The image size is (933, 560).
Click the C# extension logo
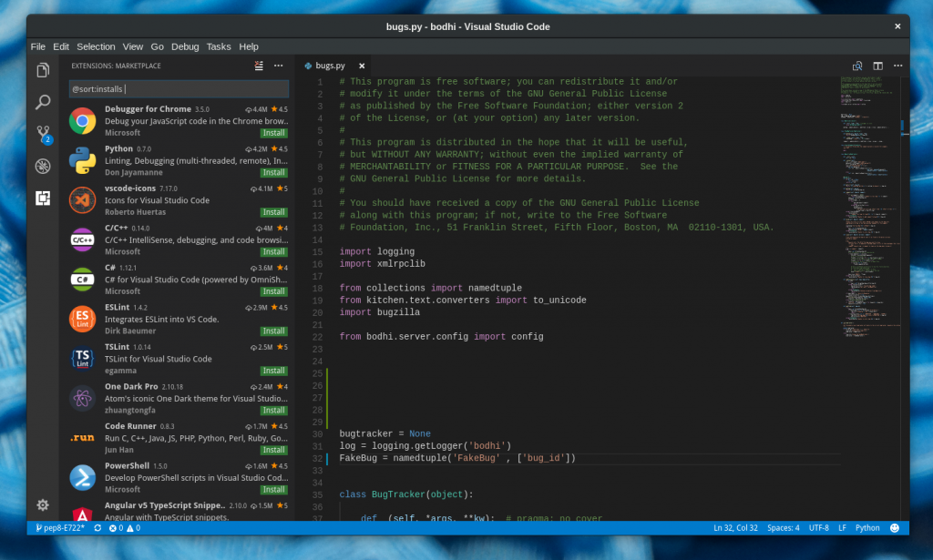coord(82,280)
